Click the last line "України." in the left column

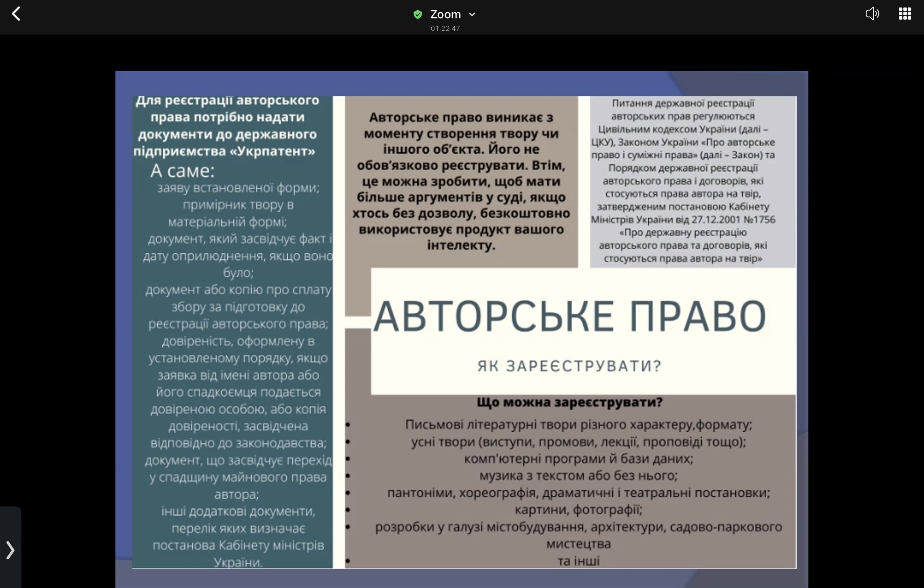click(238, 562)
